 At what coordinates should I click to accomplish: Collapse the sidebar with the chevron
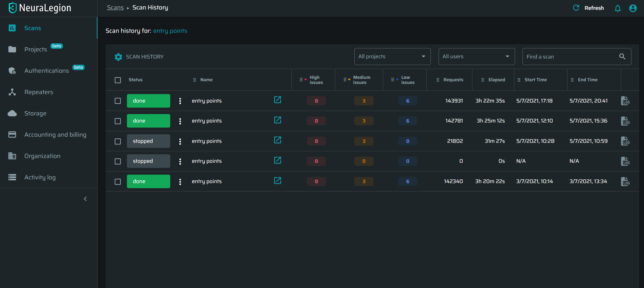tap(85, 199)
